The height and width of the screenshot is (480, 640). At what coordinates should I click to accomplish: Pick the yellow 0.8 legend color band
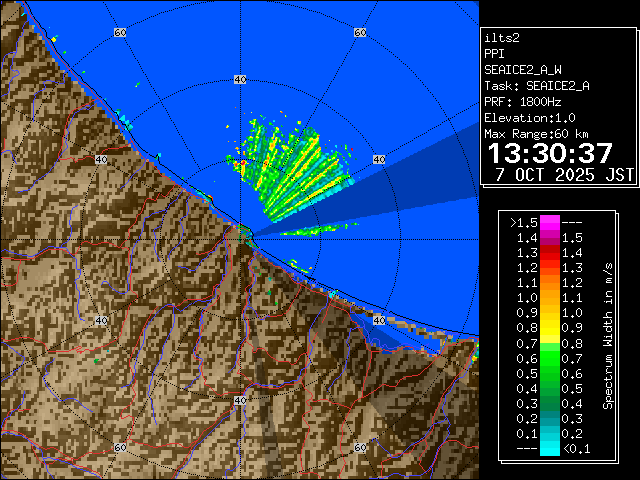549,327
